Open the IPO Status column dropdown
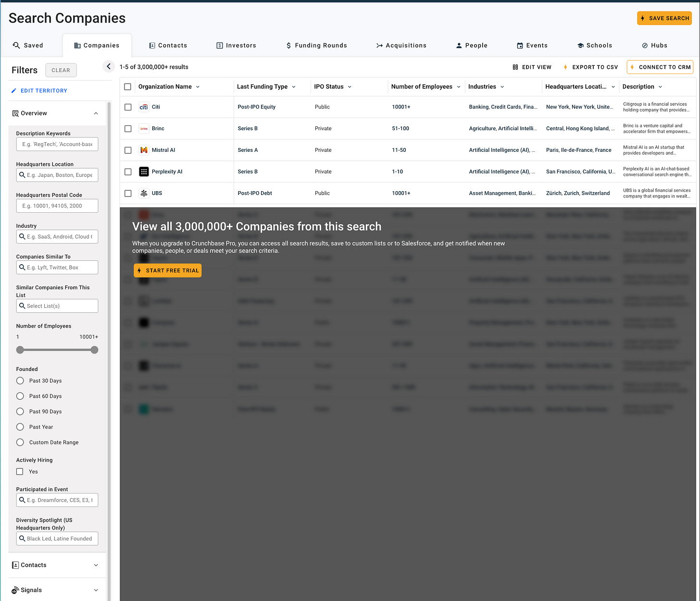Viewport: 700px width, 601px height. 350,87
